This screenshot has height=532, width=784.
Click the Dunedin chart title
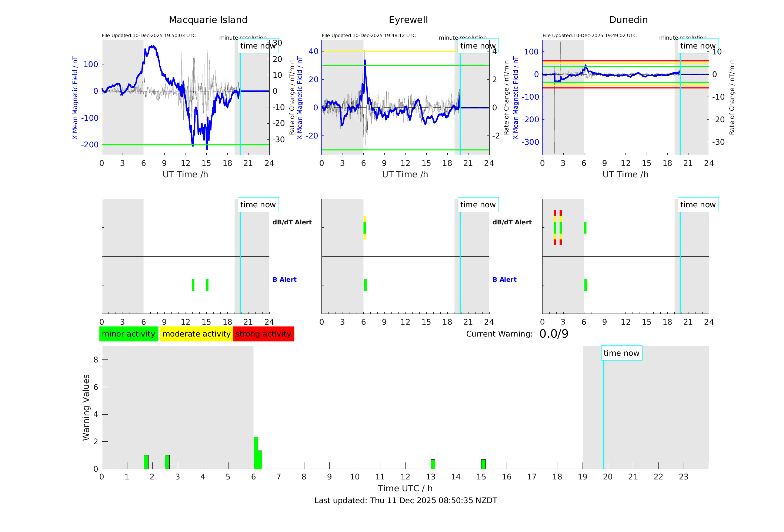tap(628, 20)
